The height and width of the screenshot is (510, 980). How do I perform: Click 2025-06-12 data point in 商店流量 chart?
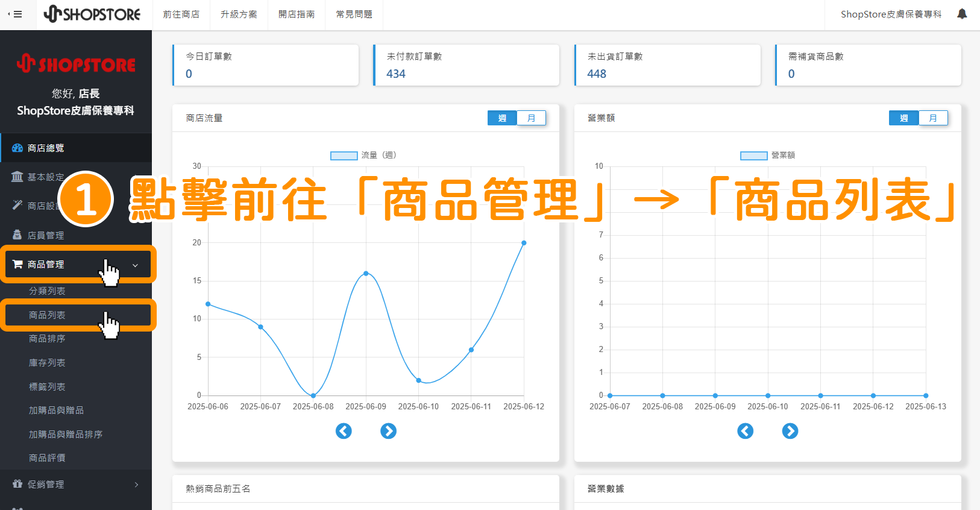[524, 243]
